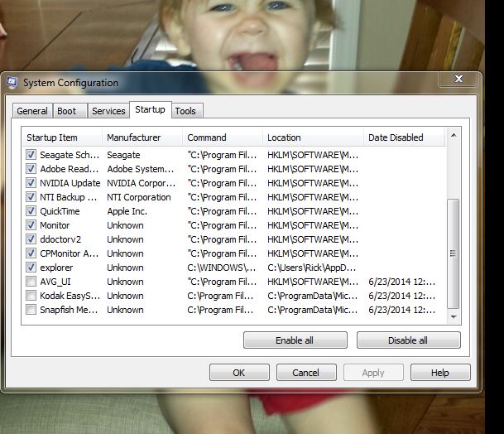
Task: Toggle the ddoctorv2 checkbox
Action: click(31, 239)
